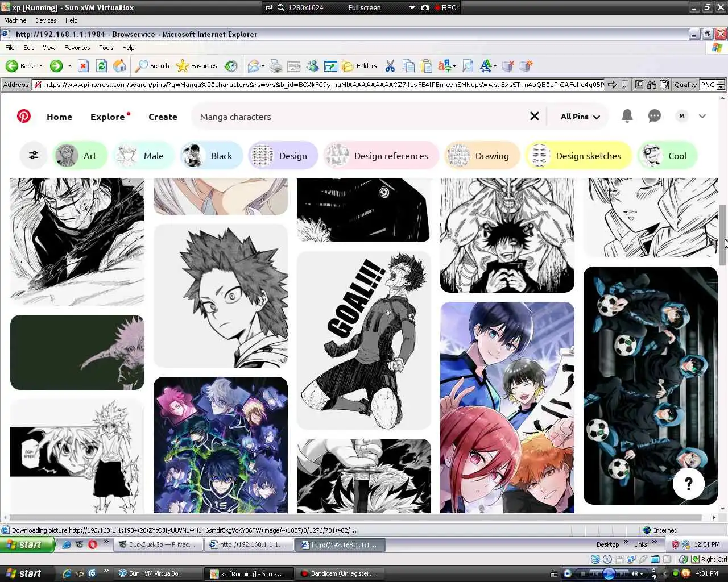Click the page vertical scrollbar thumb
This screenshot has width=728, height=582.
pyautogui.click(x=723, y=234)
